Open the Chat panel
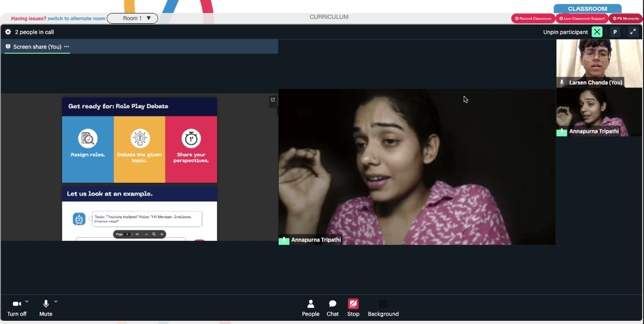Viewport: 644px width, 324px height. (x=333, y=308)
